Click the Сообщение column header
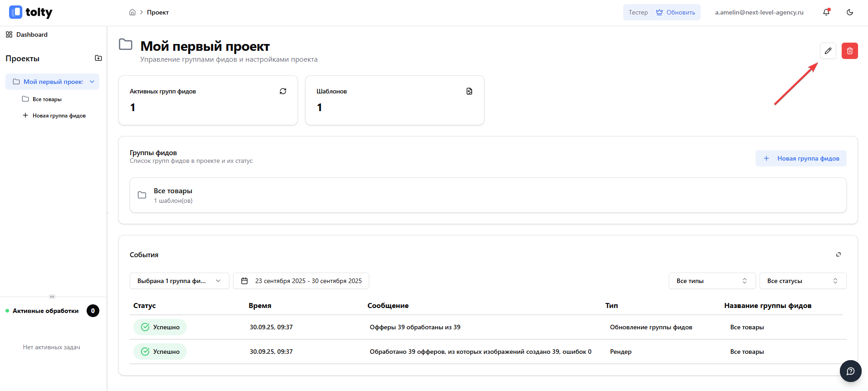Viewport: 868px width, 391px height. (x=388, y=306)
